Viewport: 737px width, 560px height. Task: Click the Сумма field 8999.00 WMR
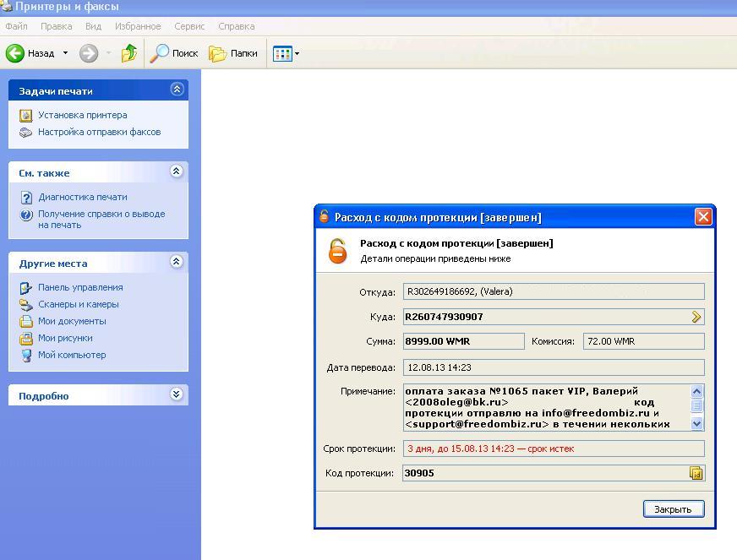[463, 341]
